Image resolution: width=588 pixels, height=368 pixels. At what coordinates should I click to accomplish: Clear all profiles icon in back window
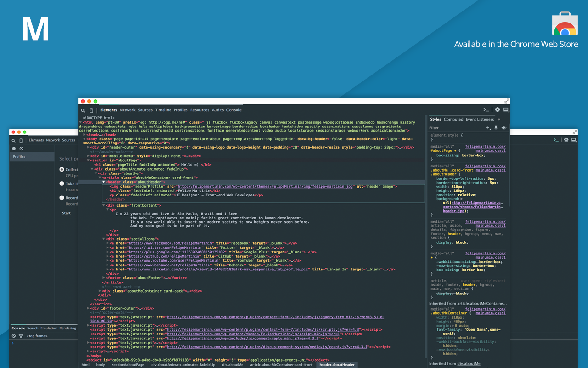coord(21,149)
